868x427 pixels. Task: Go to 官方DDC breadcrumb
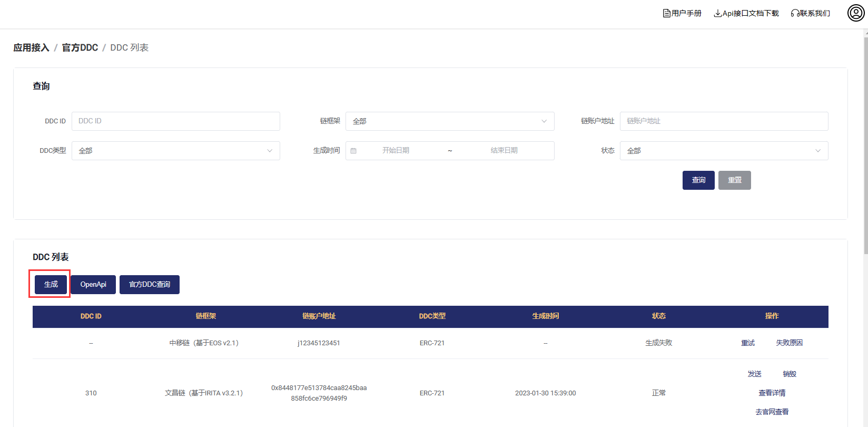pyautogui.click(x=80, y=47)
